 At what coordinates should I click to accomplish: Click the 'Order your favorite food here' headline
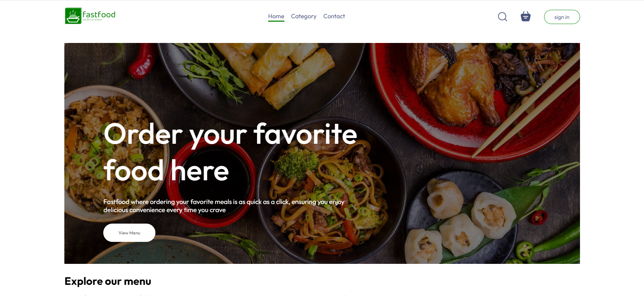230,152
